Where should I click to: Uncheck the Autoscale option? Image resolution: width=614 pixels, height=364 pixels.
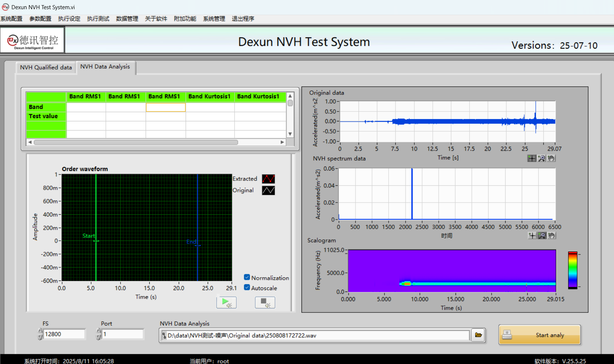247,288
